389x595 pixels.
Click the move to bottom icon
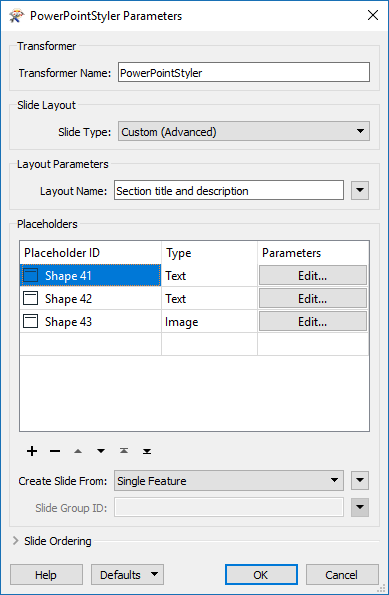pos(147,451)
